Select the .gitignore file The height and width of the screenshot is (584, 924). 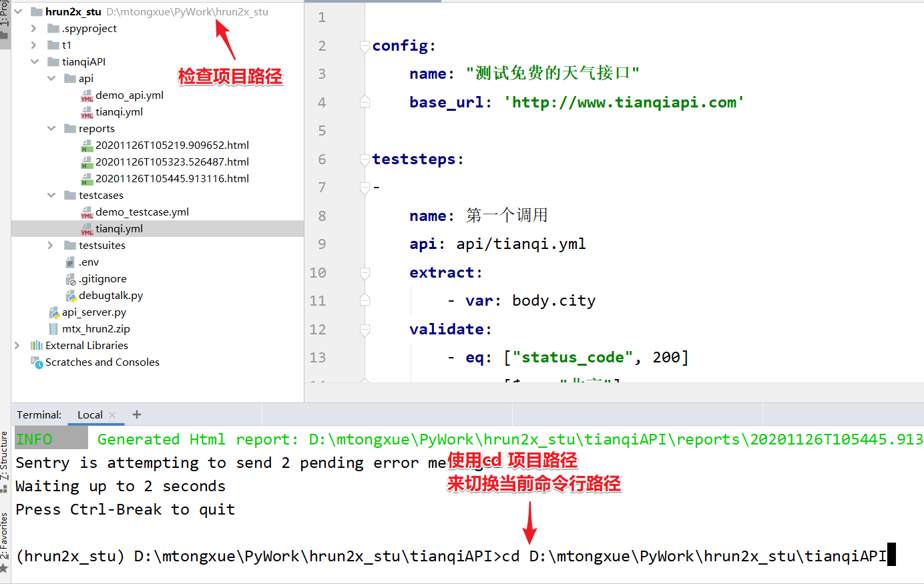click(x=103, y=279)
